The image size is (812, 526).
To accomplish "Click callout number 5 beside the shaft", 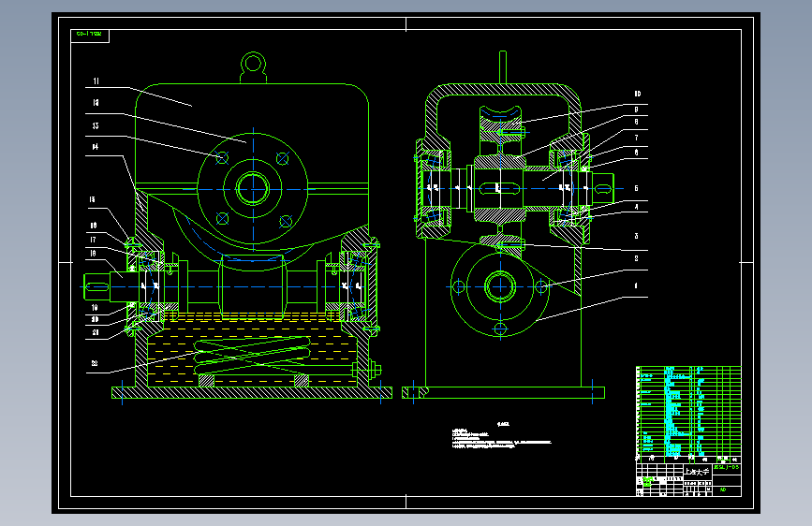I will click(637, 188).
